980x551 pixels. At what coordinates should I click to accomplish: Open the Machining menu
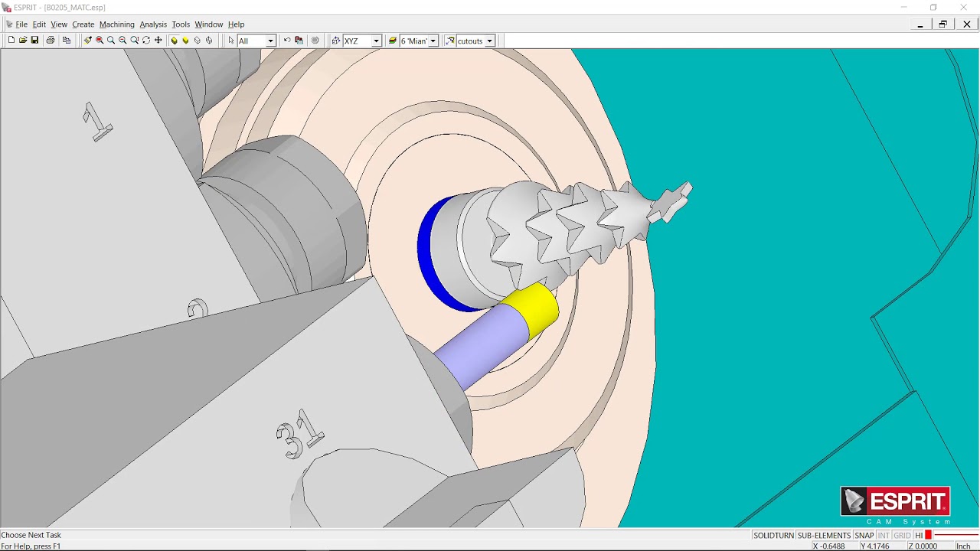[x=116, y=24]
